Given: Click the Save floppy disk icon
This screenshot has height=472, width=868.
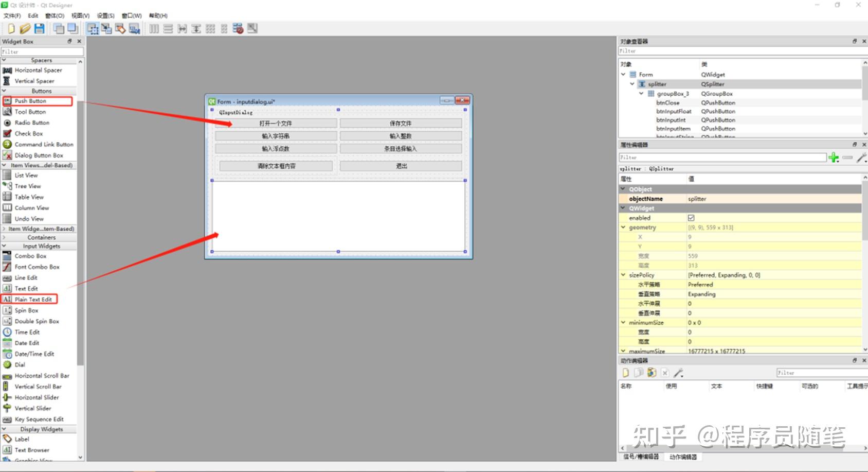Looking at the screenshot, I should (39, 29).
